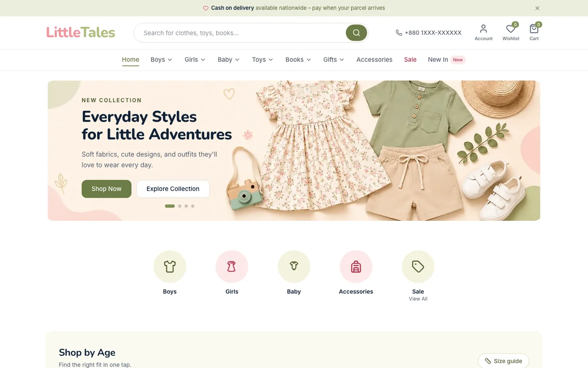The width and height of the screenshot is (588, 368).
Task: Select the Girls dress category icon
Action: pyautogui.click(x=232, y=266)
